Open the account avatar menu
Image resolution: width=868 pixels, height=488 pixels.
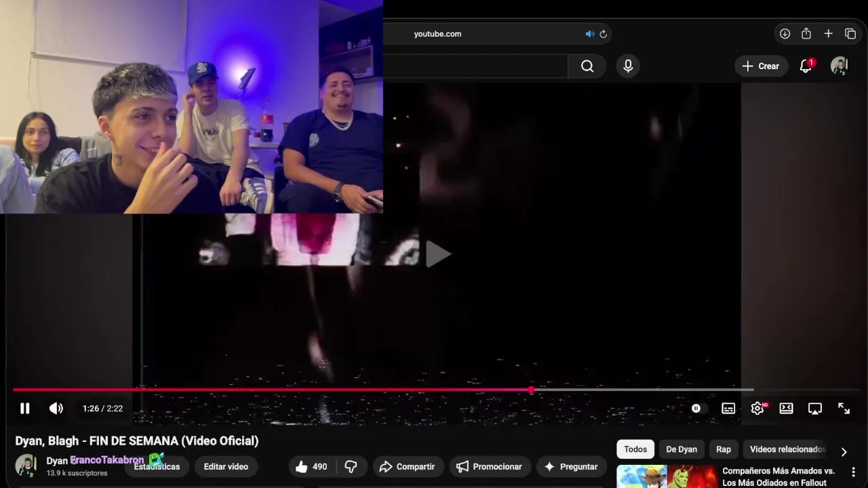click(x=840, y=66)
